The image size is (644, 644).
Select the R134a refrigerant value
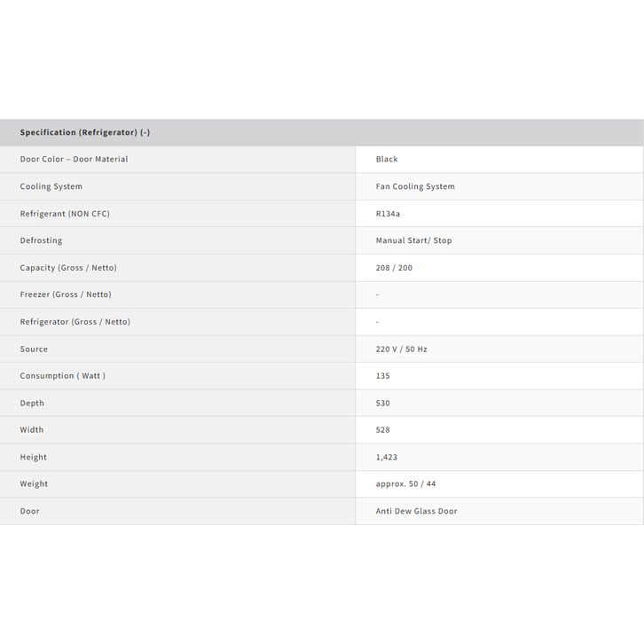tap(389, 214)
